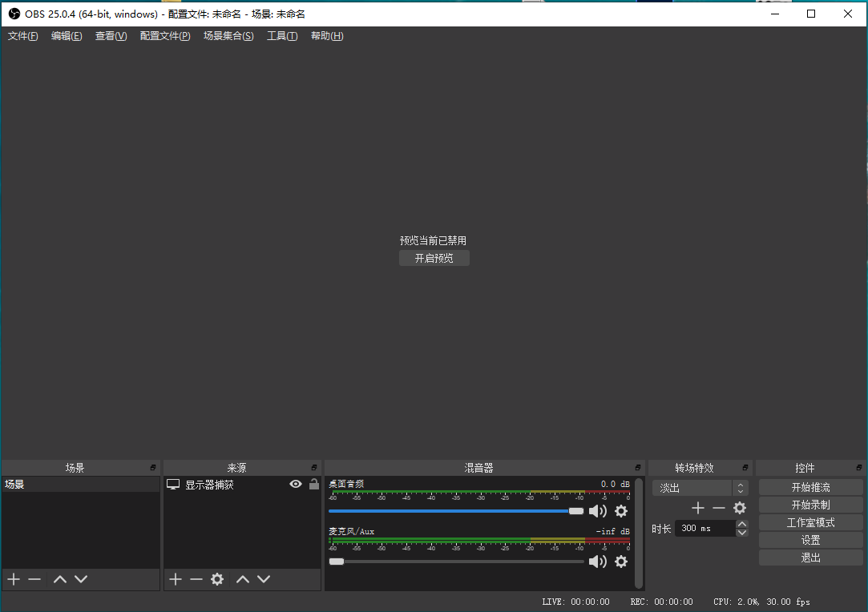868x612 pixels.
Task: Undock the 转场特效 panel
Action: click(x=745, y=468)
